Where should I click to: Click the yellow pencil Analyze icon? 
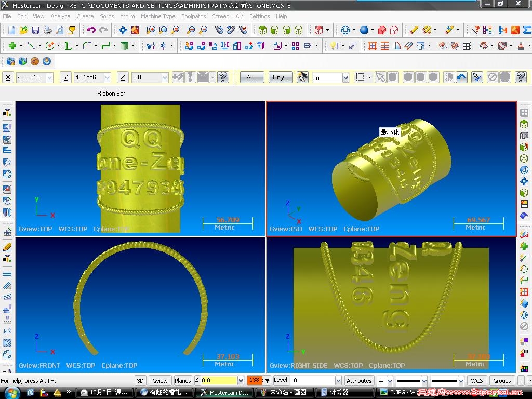click(414, 30)
